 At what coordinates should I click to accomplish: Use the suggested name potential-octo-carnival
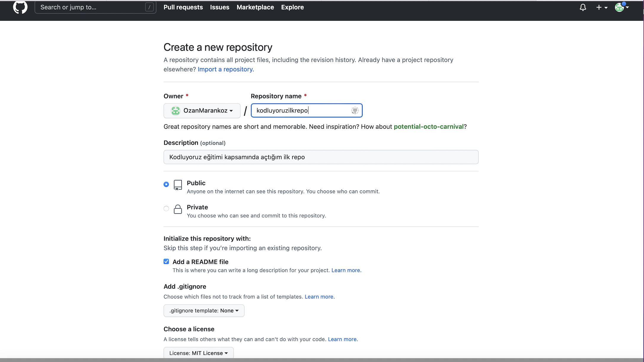click(429, 127)
